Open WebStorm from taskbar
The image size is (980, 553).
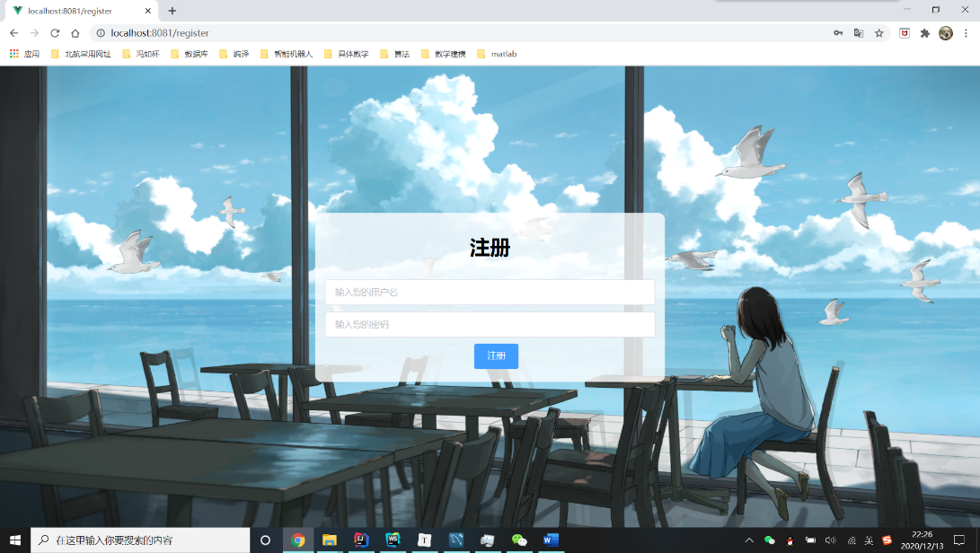pos(393,540)
